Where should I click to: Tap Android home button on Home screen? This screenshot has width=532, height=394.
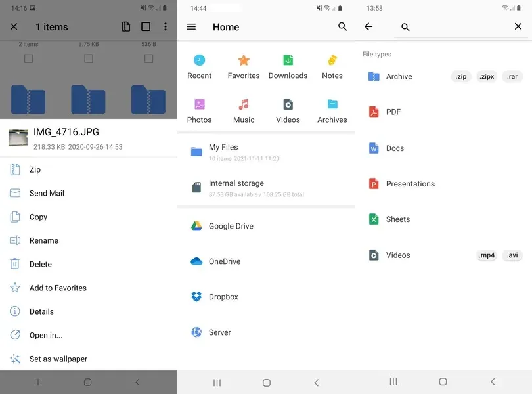267,383
